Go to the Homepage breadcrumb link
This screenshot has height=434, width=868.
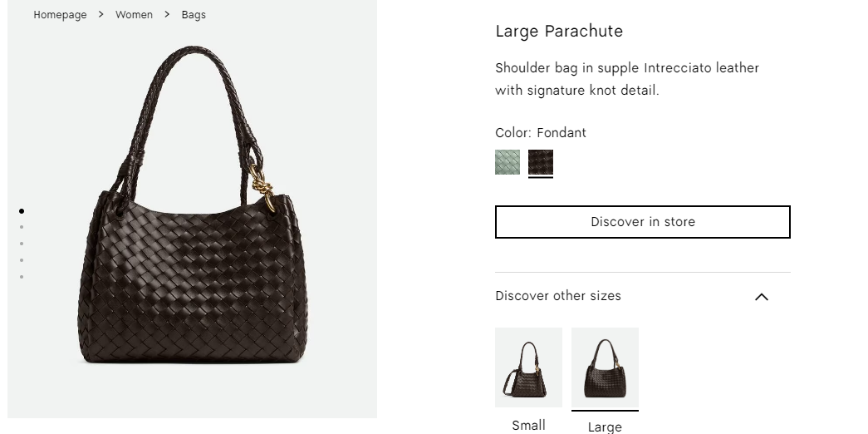[x=60, y=15]
